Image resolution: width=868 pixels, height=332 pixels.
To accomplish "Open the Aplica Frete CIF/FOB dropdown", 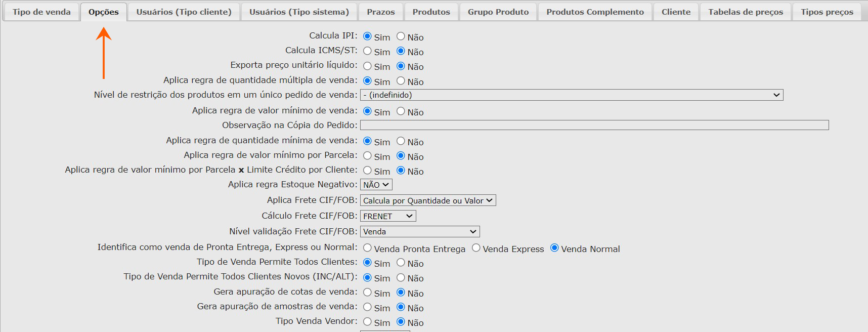I will 427,200.
